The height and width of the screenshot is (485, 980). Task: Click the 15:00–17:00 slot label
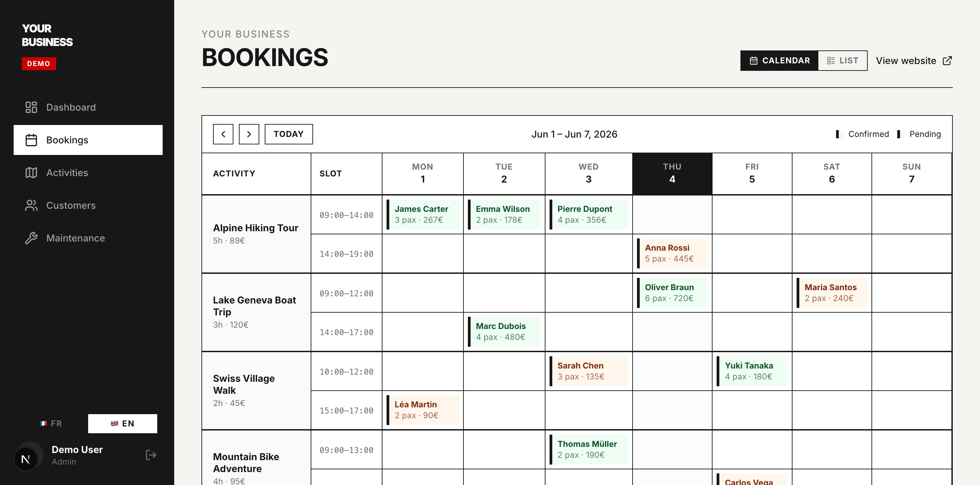[347, 411]
